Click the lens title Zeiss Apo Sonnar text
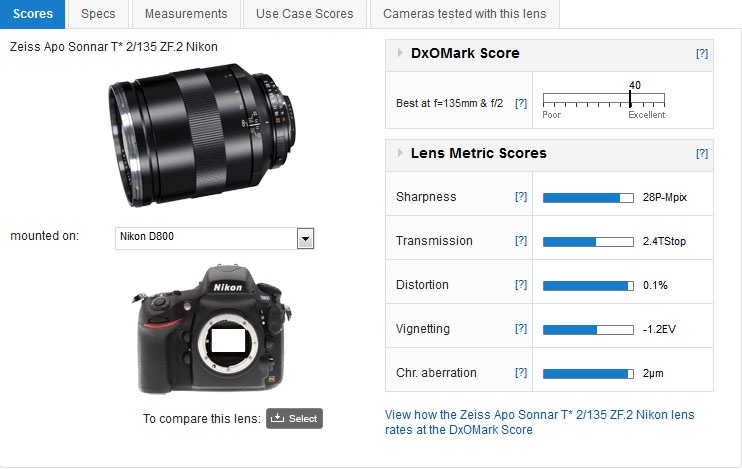 (x=114, y=47)
